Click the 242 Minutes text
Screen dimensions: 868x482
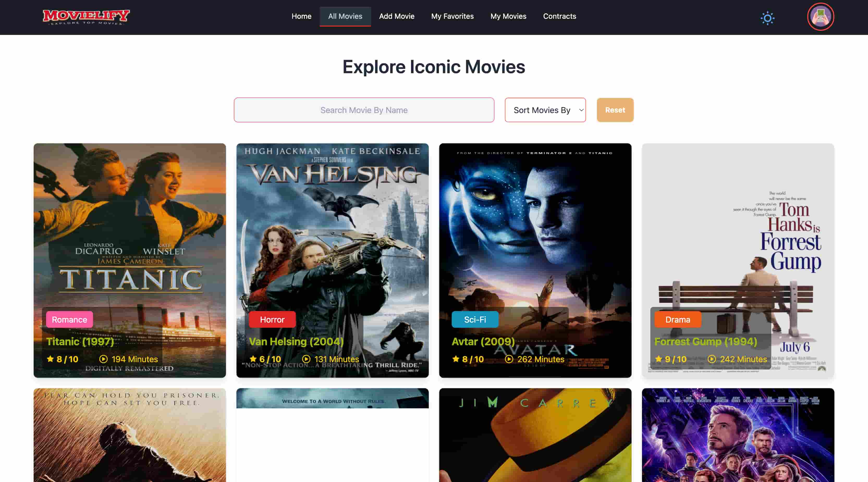click(x=743, y=359)
